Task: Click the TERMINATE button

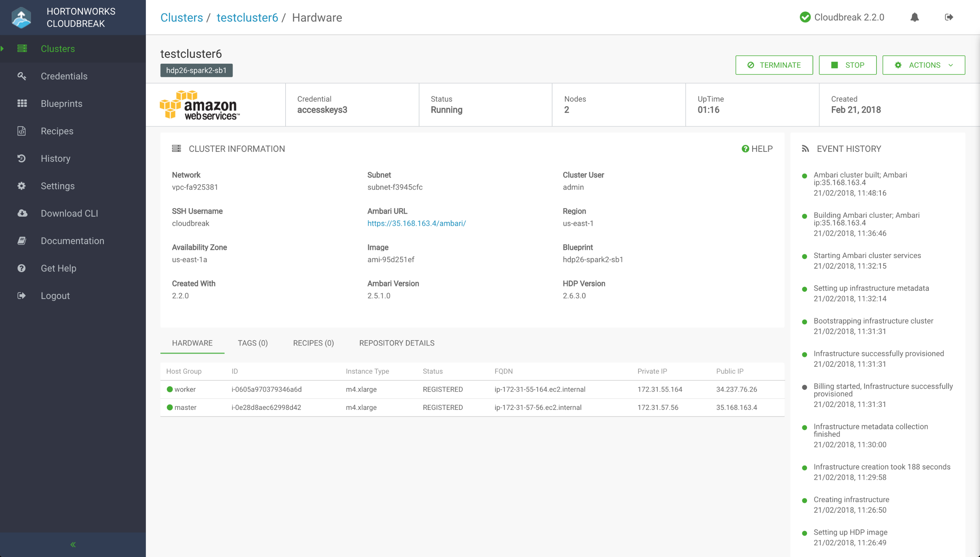Action: click(x=774, y=65)
